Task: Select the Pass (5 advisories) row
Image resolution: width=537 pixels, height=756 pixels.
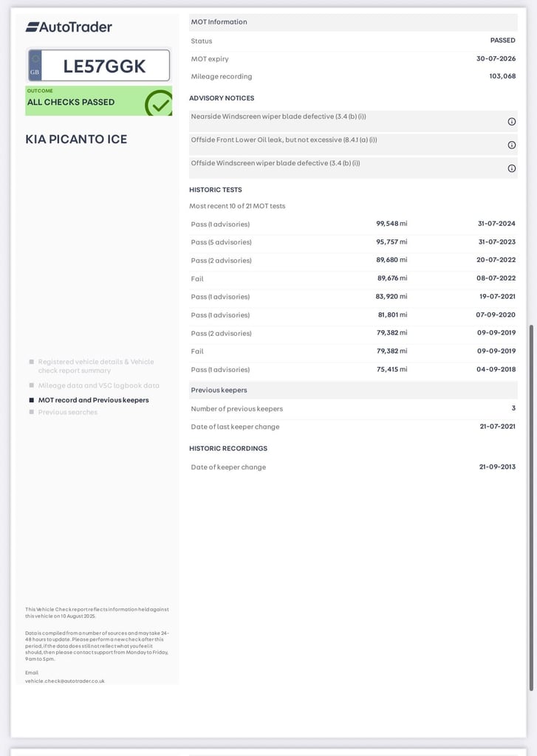Action: (x=353, y=242)
